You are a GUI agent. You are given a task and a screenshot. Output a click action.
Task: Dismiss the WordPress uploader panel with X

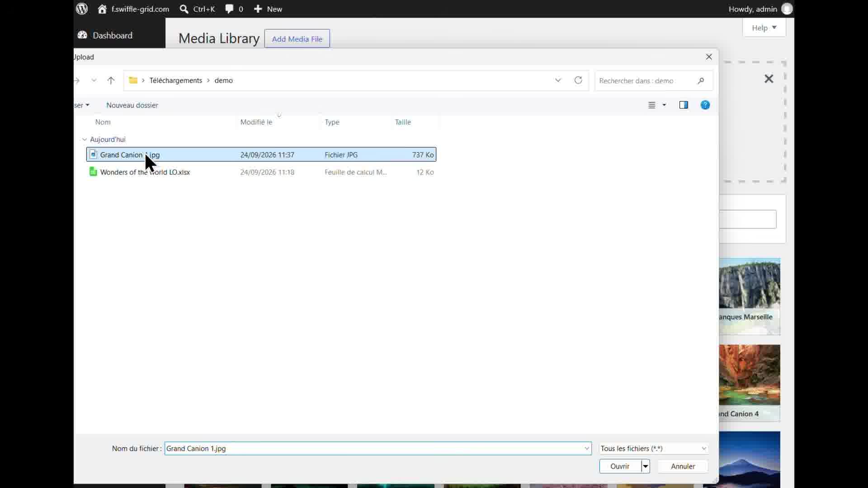(769, 79)
